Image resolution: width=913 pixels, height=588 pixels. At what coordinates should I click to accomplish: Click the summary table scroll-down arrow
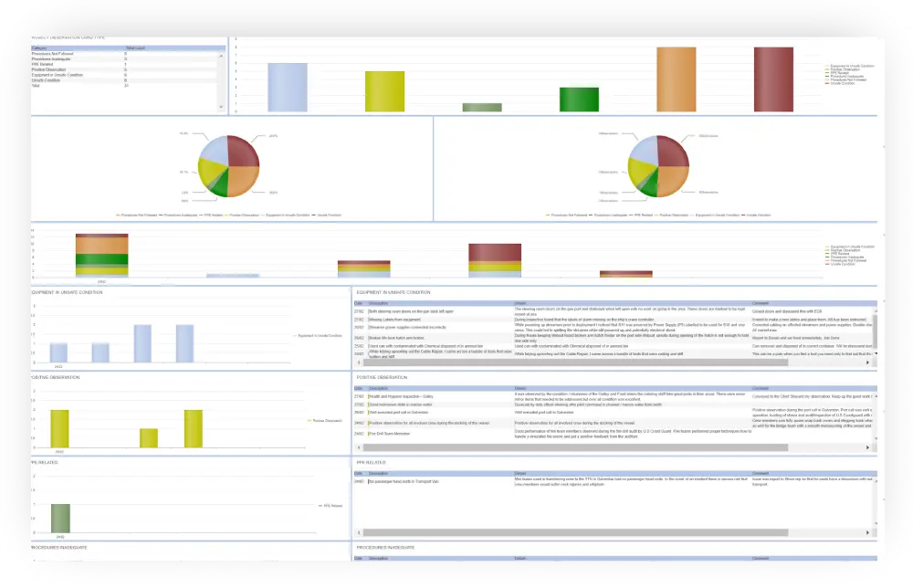(x=221, y=107)
